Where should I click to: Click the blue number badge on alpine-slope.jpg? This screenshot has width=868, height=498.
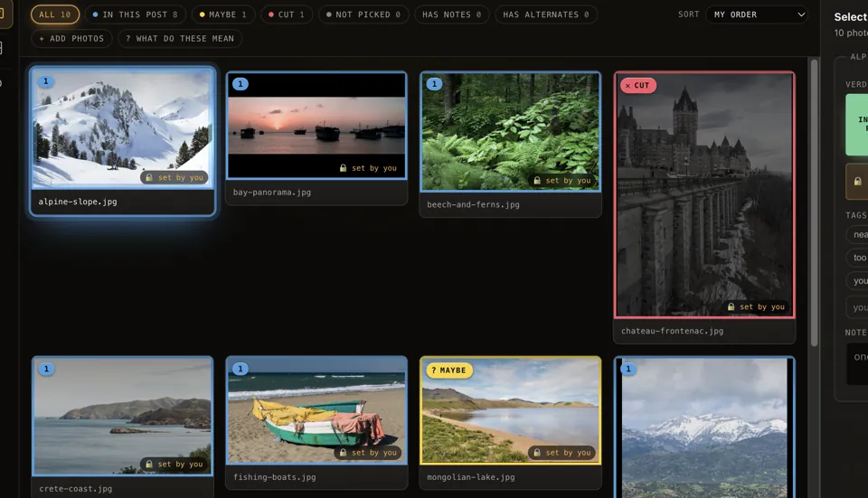click(x=46, y=81)
